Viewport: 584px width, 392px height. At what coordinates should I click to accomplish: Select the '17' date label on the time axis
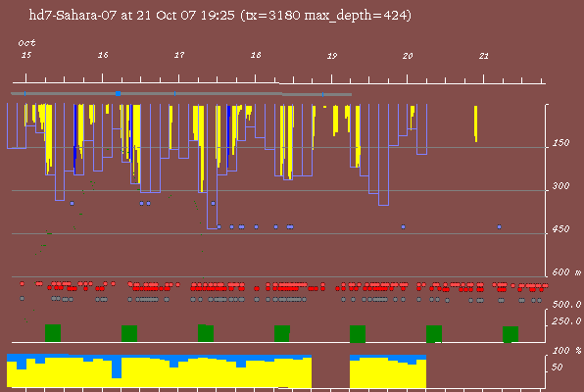click(x=179, y=55)
